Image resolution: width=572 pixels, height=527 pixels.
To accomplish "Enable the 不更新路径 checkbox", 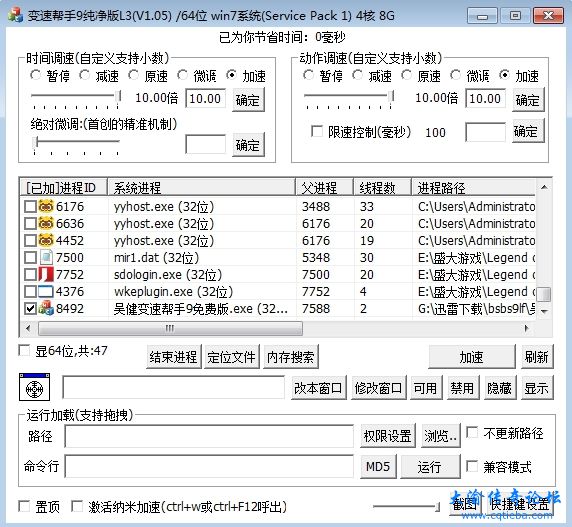I will (472, 433).
